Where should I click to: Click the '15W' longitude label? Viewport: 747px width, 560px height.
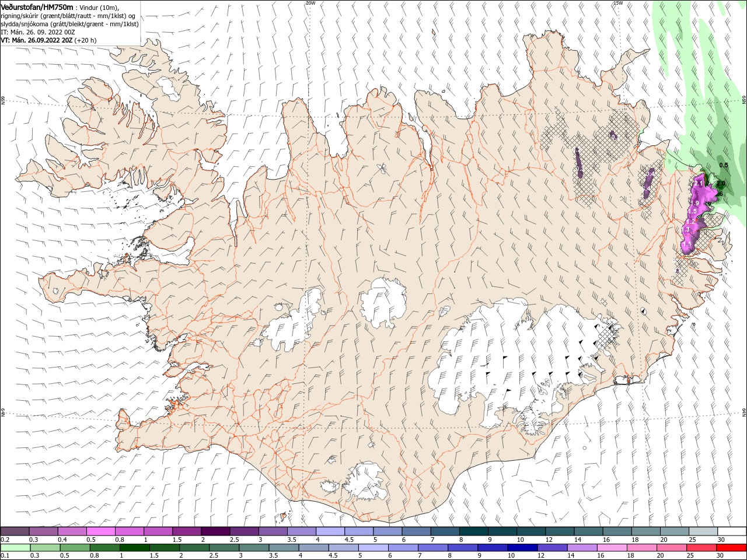618,3
